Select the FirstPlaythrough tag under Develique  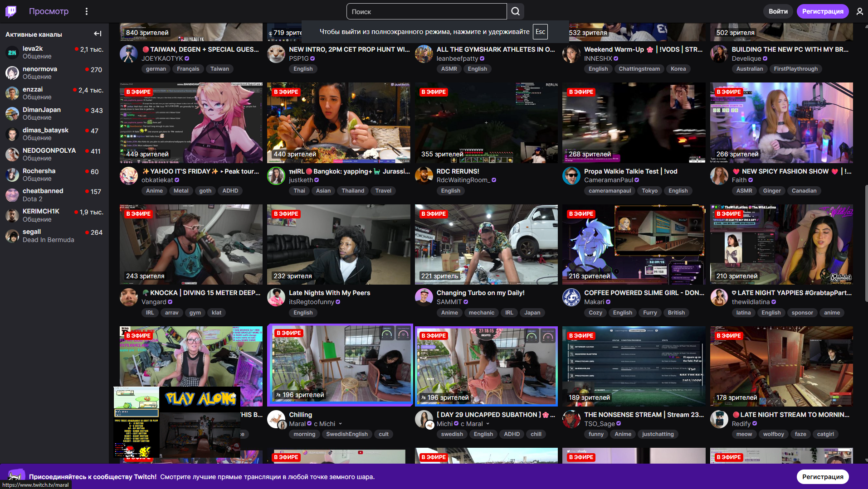795,69
